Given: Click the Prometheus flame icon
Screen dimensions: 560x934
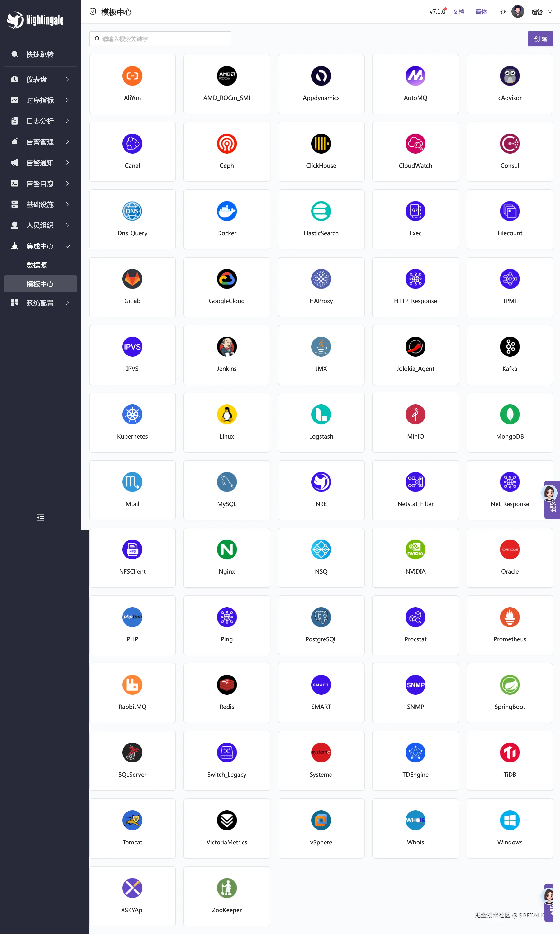Looking at the screenshot, I should pyautogui.click(x=510, y=617).
